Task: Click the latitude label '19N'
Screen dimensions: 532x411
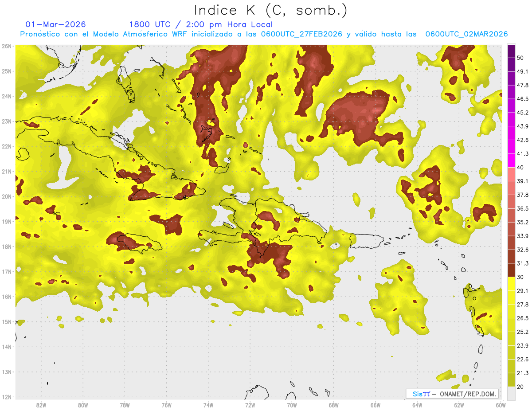Action: pos(7,222)
